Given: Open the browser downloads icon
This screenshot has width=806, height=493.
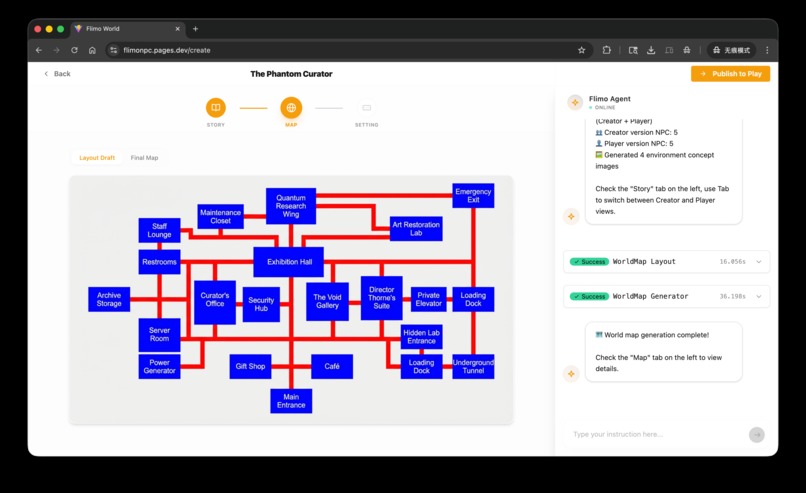Looking at the screenshot, I should click(x=651, y=50).
